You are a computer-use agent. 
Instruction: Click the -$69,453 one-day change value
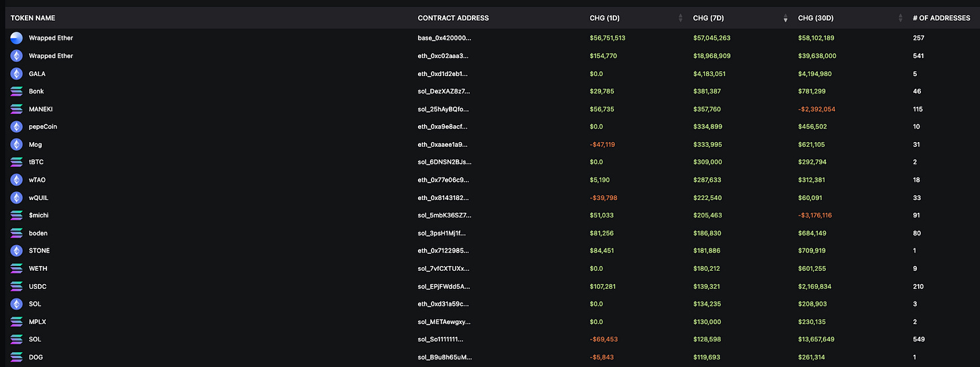604,339
